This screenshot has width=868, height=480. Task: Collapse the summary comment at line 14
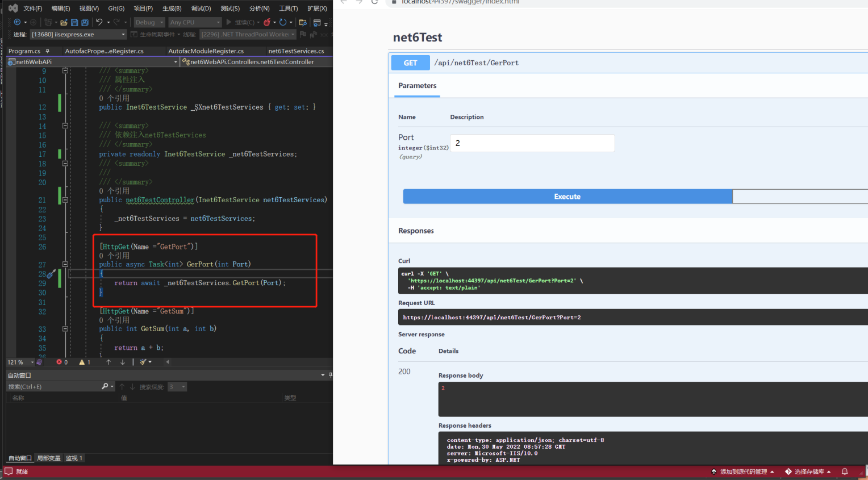[65, 126]
